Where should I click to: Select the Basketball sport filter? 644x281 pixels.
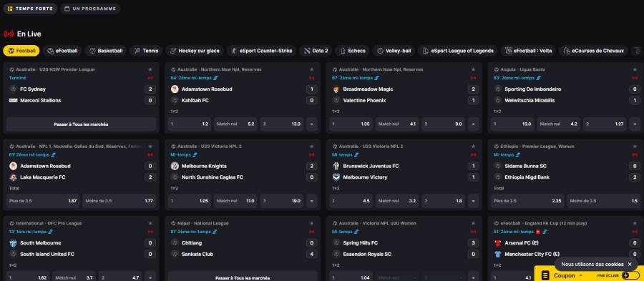coord(107,51)
